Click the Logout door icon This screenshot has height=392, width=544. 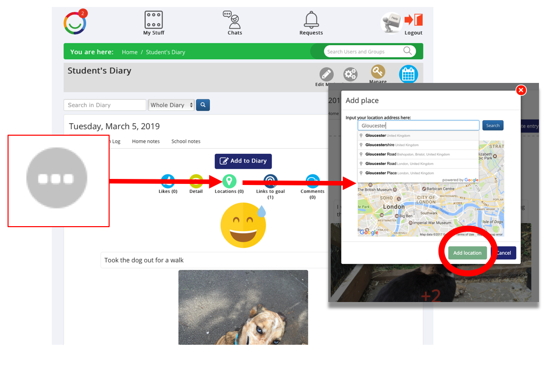414,20
